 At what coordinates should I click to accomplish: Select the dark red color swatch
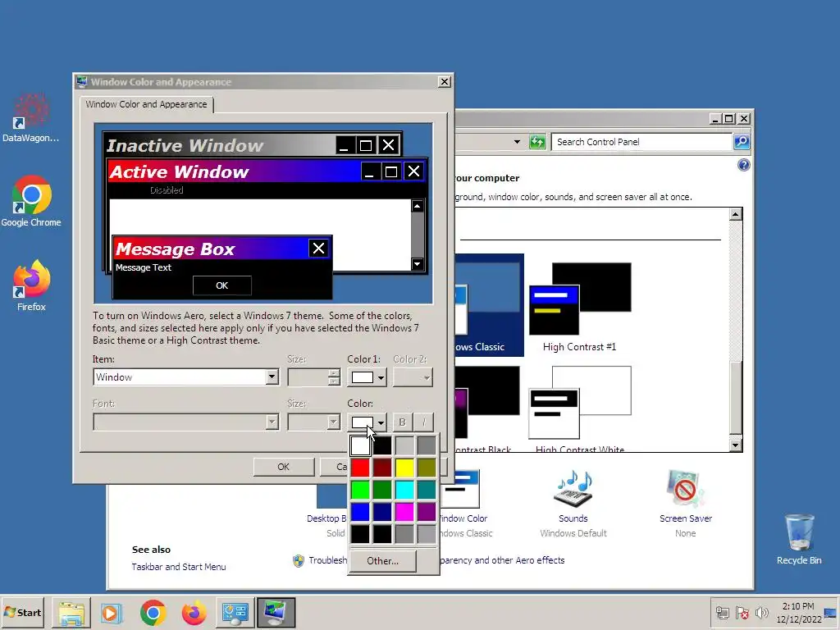coord(382,468)
